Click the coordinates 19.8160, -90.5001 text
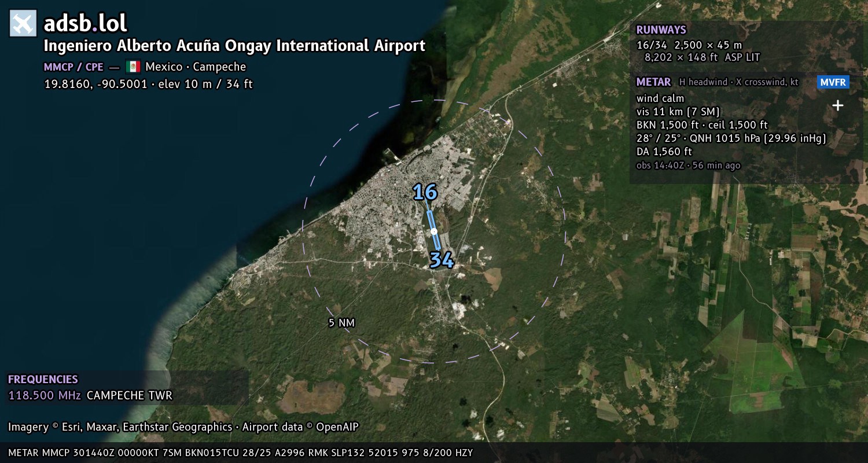 tap(95, 84)
